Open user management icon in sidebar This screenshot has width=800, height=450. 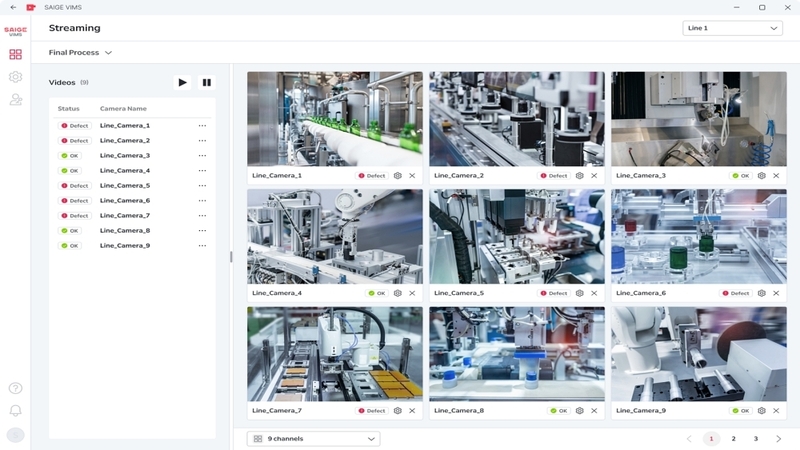[x=15, y=100]
